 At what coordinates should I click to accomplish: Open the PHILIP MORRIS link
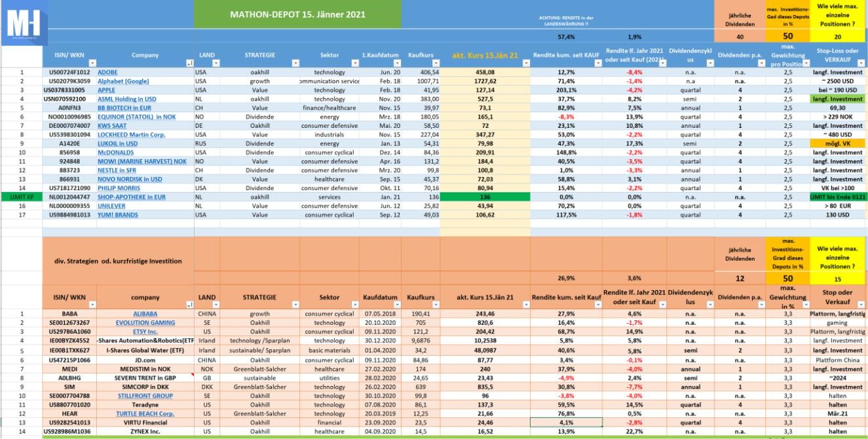[118, 187]
